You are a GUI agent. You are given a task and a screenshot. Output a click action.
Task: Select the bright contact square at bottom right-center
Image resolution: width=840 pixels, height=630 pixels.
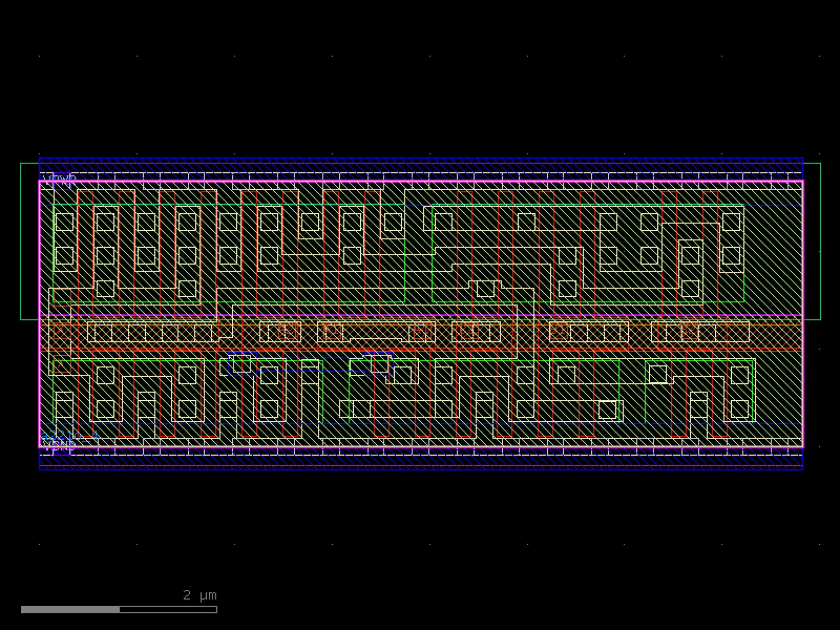point(607,409)
